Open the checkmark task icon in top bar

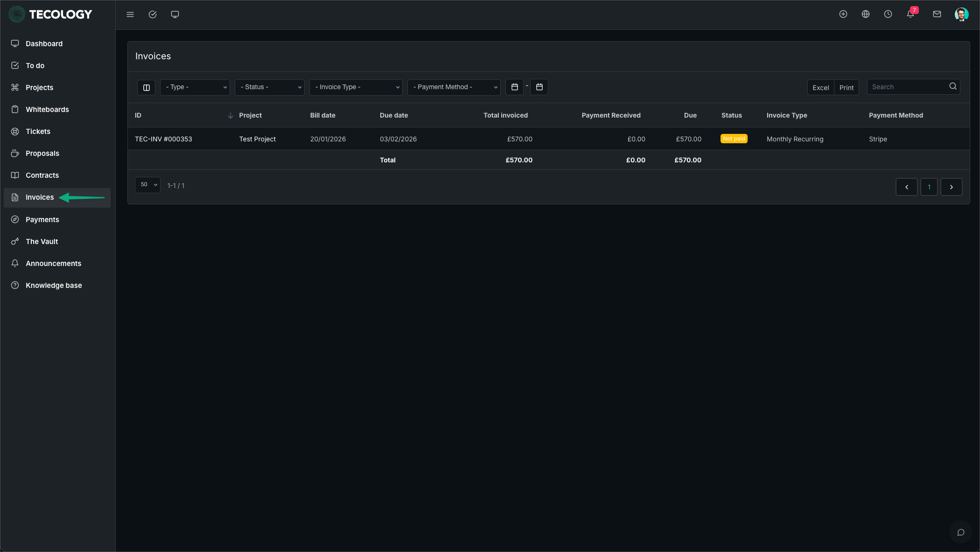153,14
